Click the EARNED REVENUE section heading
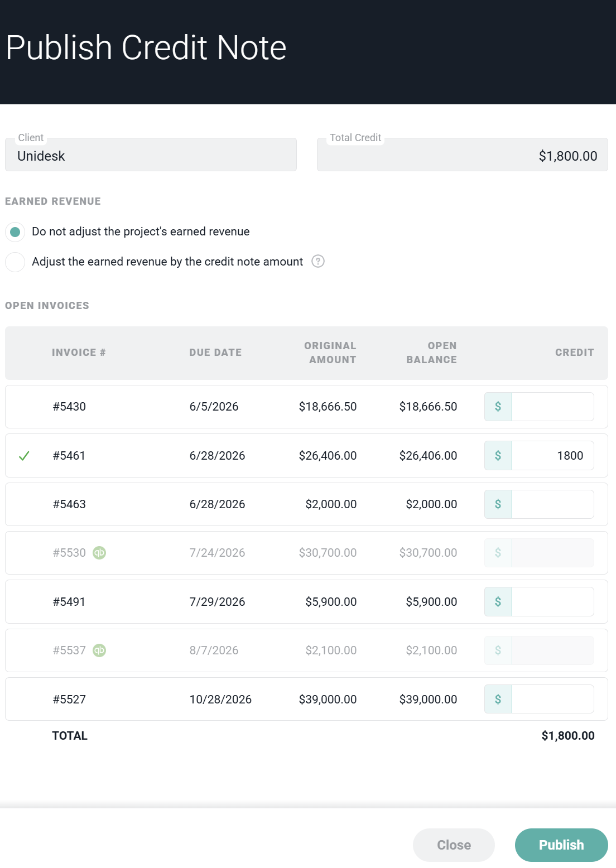This screenshot has height=868, width=616. click(x=53, y=201)
